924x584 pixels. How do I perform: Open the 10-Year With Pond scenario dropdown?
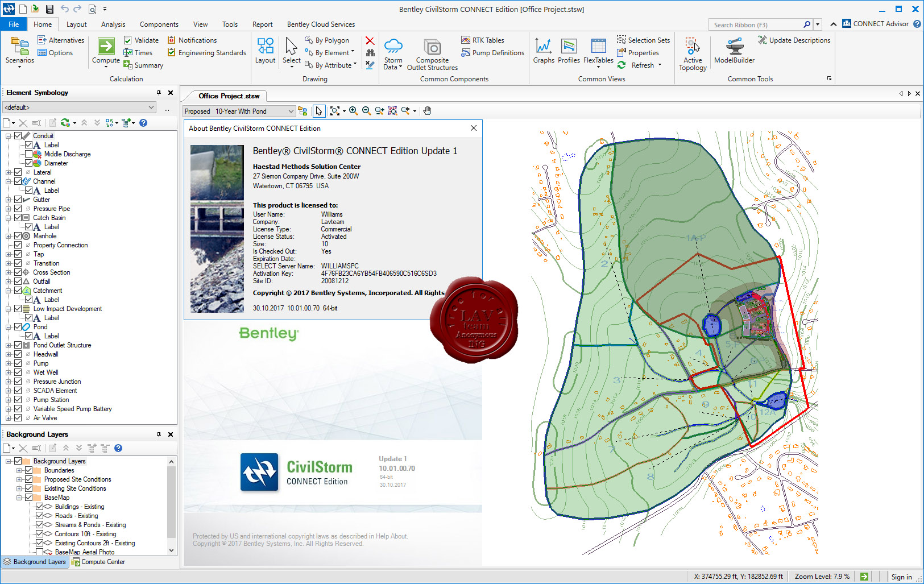click(x=239, y=111)
